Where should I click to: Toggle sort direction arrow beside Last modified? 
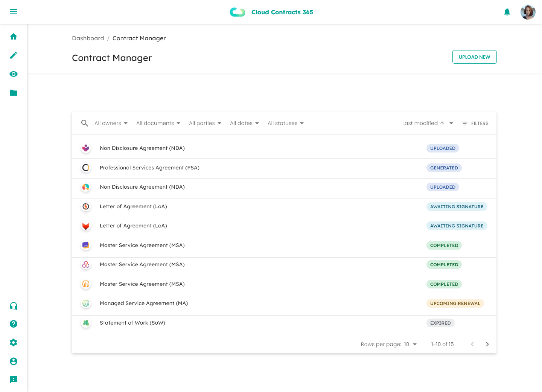click(442, 123)
